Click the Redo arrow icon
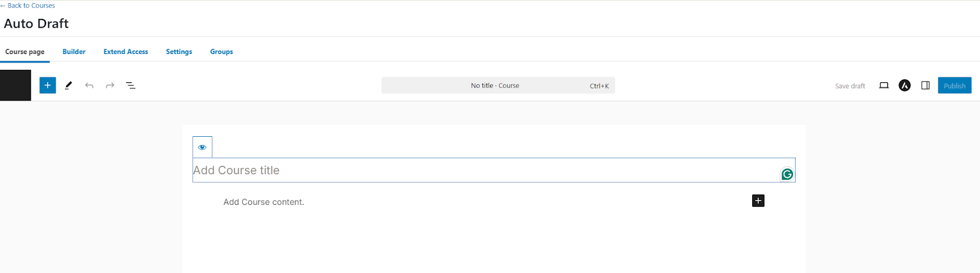Viewport: 980px width, 273px height. click(110, 85)
